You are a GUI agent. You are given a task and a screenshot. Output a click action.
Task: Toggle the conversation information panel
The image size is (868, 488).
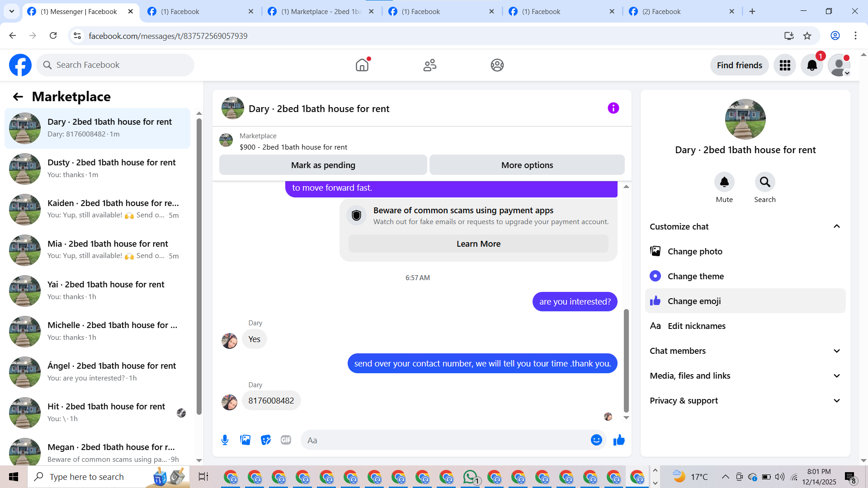click(x=613, y=108)
